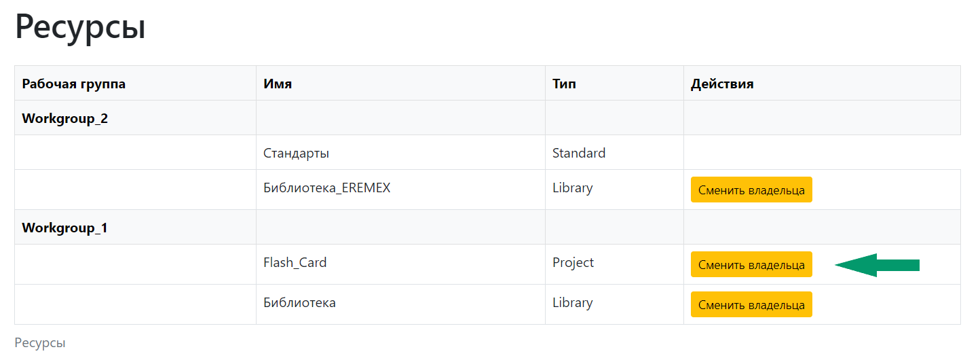Click the "Стандарты" resource name

tap(296, 154)
